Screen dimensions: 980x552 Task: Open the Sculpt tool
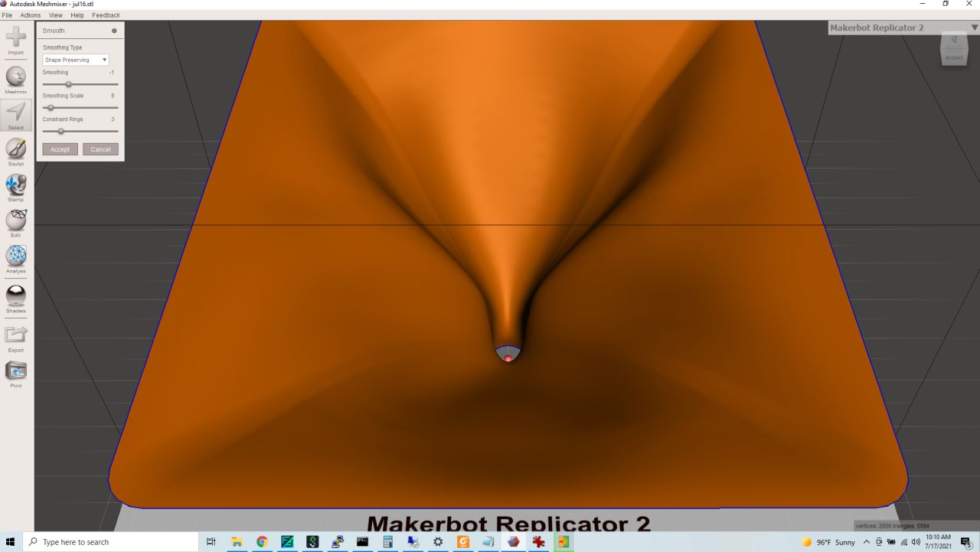[x=16, y=152]
